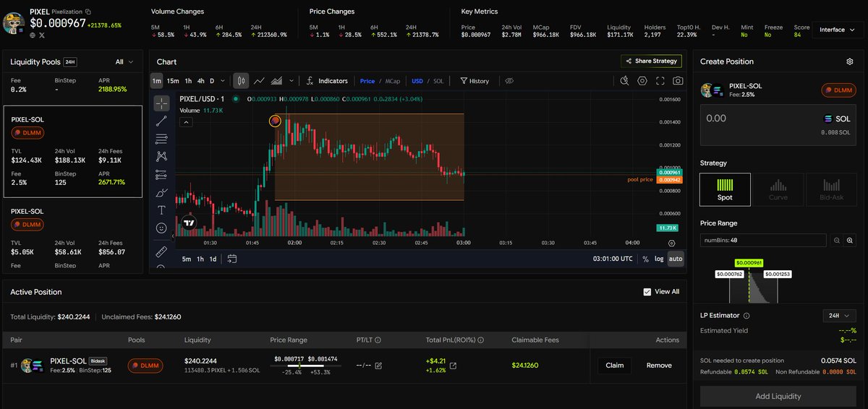The height and width of the screenshot is (409, 868).
Task: Click the Share Strategy button
Action: pos(651,61)
